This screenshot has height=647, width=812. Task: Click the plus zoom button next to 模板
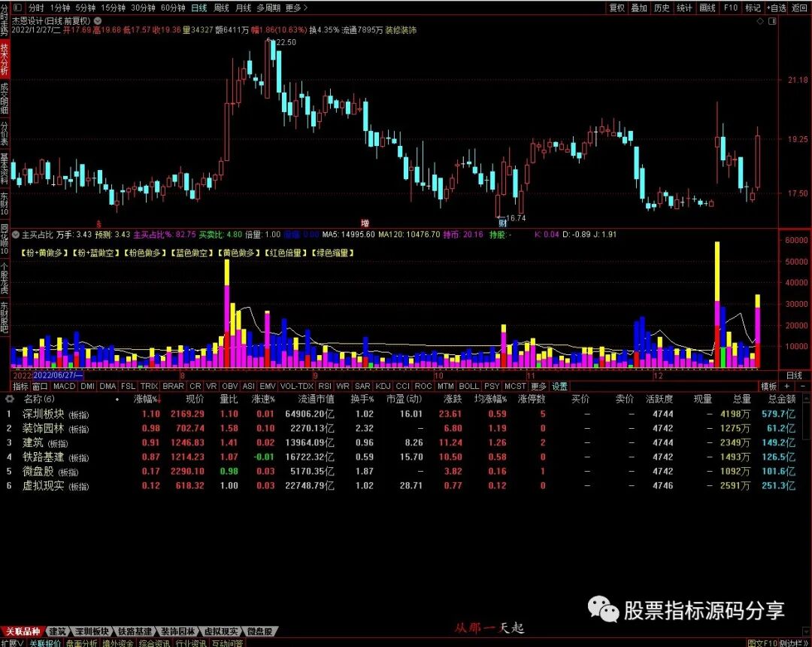tap(787, 387)
